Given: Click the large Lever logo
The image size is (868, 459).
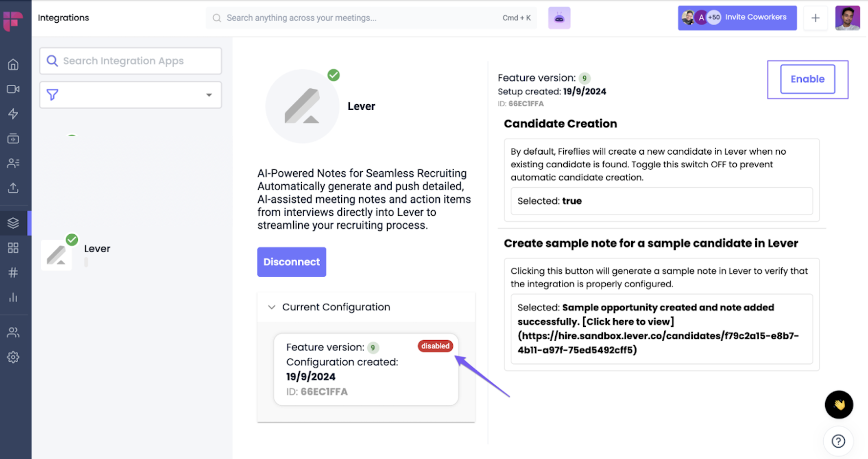Looking at the screenshot, I should pyautogui.click(x=302, y=106).
